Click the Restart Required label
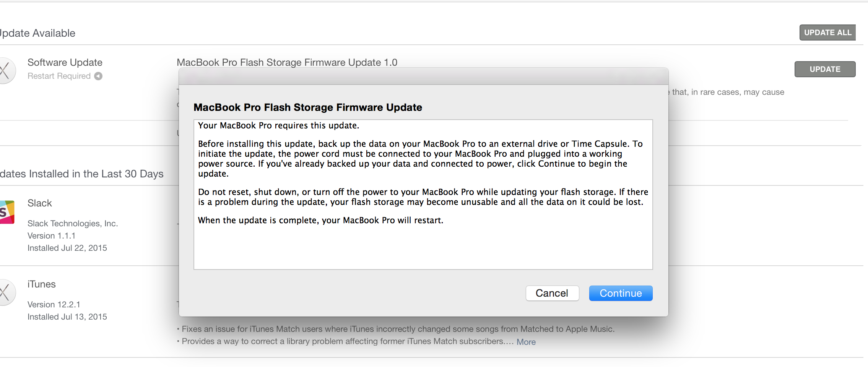Screen dimensions: 868x367 tap(59, 76)
